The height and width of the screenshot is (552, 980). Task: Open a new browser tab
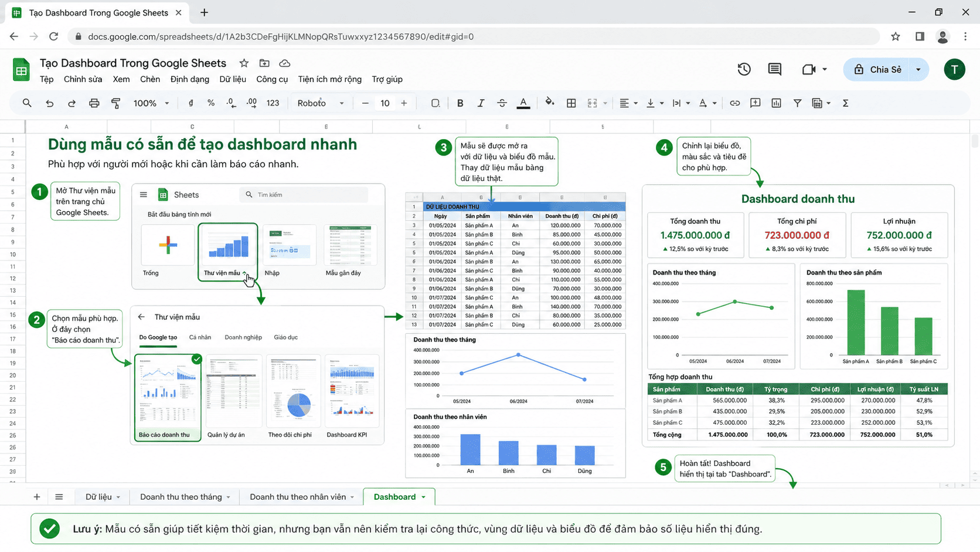204,12
